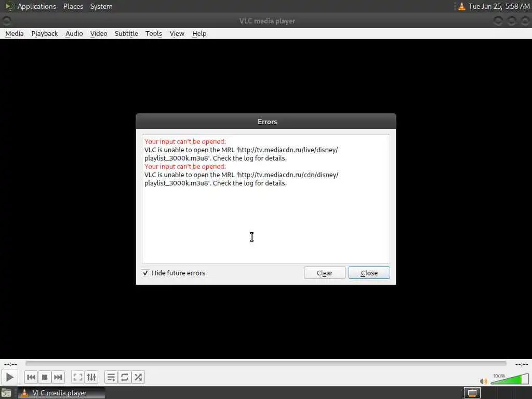The height and width of the screenshot is (399, 532).
Task: Click the clock Tue Jun 25, 5:58 AM
Action: coord(499,6)
